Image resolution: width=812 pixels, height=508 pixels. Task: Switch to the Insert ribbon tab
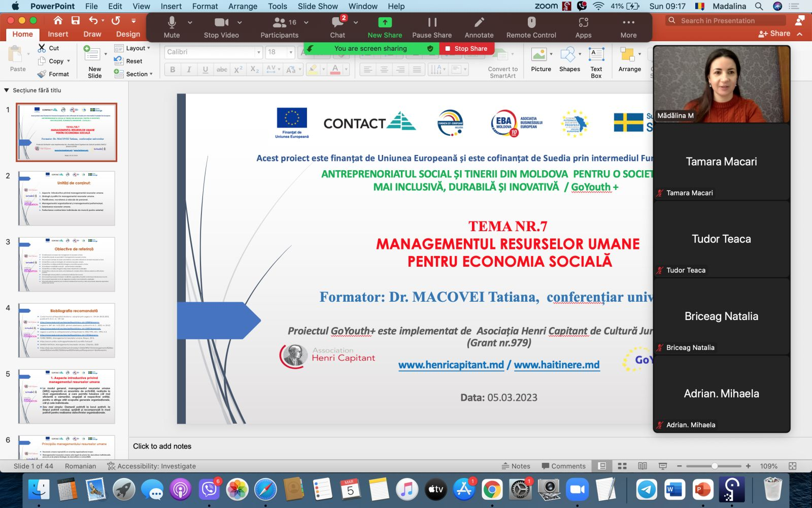[x=58, y=34]
